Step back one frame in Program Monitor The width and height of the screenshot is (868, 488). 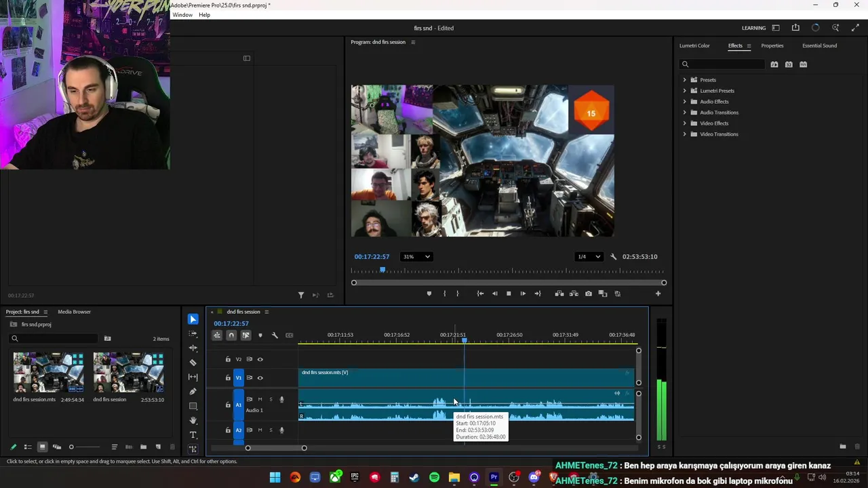click(x=494, y=293)
